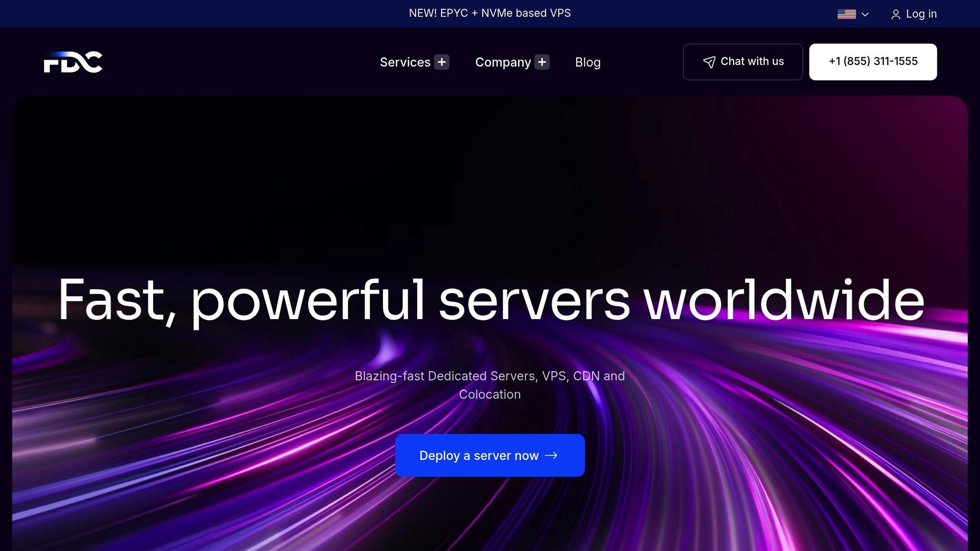Open the Services menu item
This screenshot has height=551, width=980.
[405, 62]
